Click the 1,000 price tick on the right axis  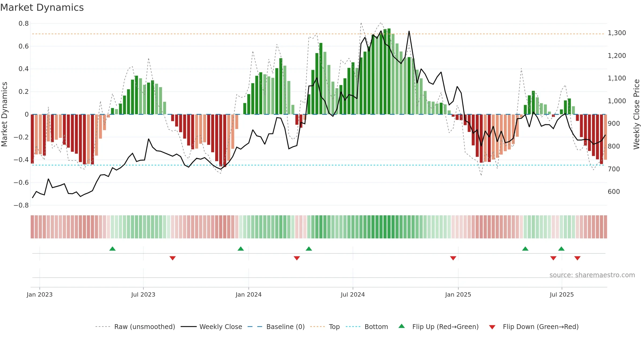tap(617, 101)
